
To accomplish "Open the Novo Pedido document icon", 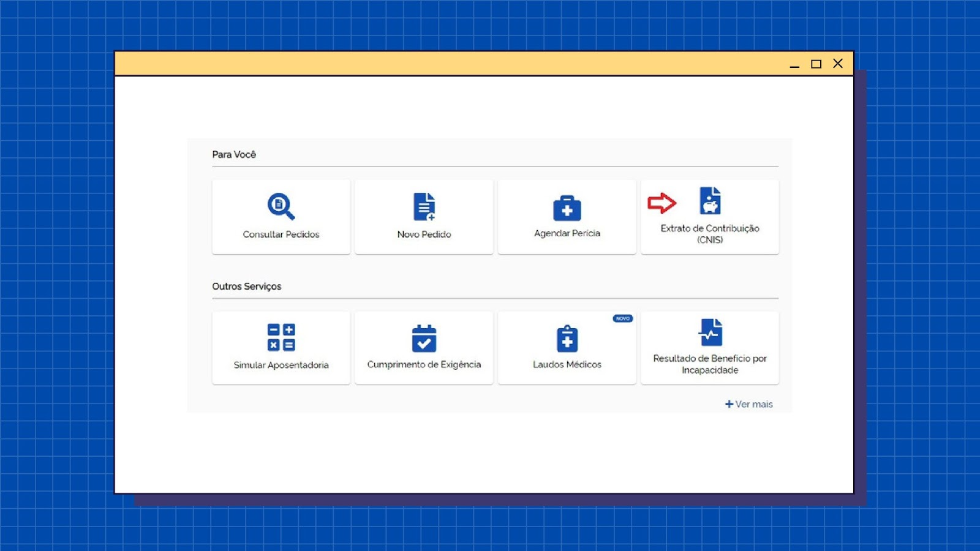I will tap(424, 206).
